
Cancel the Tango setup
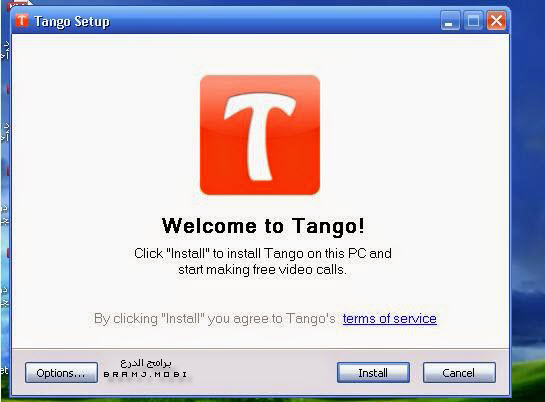[459, 372]
